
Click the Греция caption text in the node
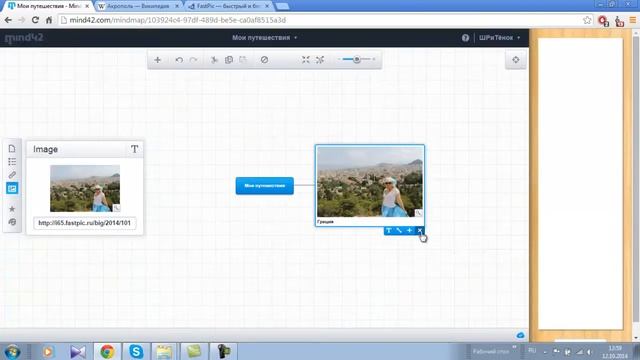coord(325,222)
